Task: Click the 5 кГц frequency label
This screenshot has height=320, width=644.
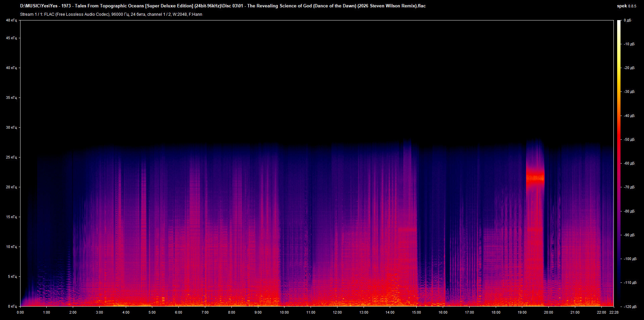Action: (x=12, y=277)
